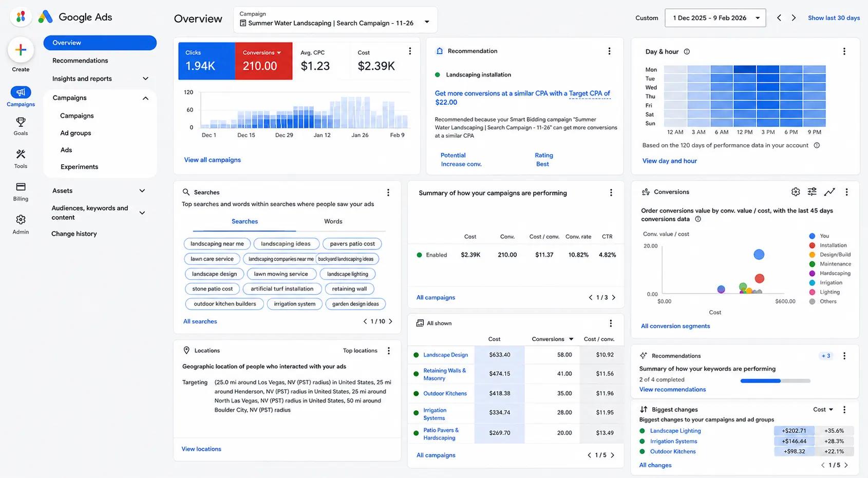This screenshot has height=478, width=868.
Task: Click 'lawn mowing service' search chip
Action: tap(281, 274)
